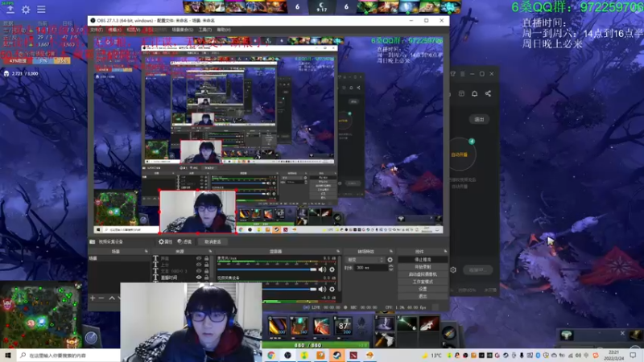Click the Dota top-left upload arrow icon
Viewport: 644px width, 362px height.
10,10
